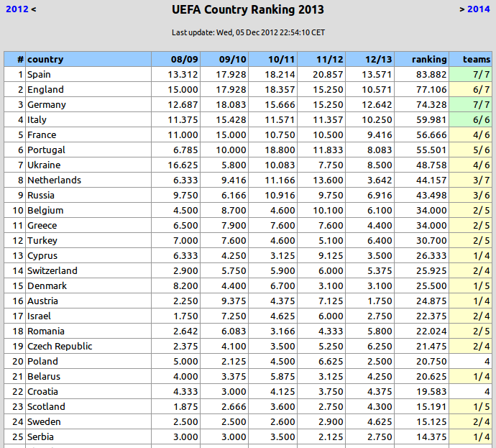The width and height of the screenshot is (496, 448).
Task: Select the Austria country cell
Action: coord(88,301)
